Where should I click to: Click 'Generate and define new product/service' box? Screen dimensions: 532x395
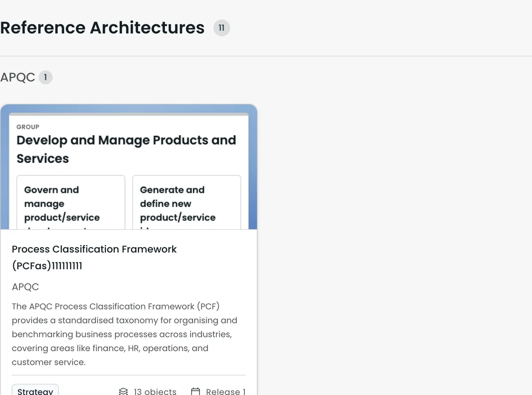pyautogui.click(x=187, y=202)
